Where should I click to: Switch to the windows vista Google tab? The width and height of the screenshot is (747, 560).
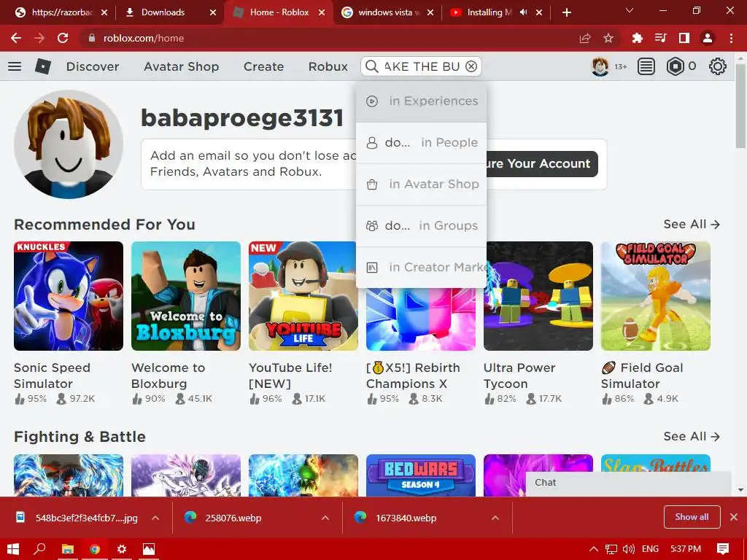388,12
